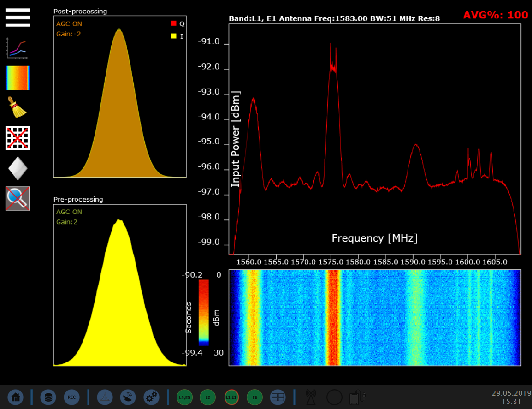Click the post-processing AGC ON label
532x409 pixels.
click(69, 24)
